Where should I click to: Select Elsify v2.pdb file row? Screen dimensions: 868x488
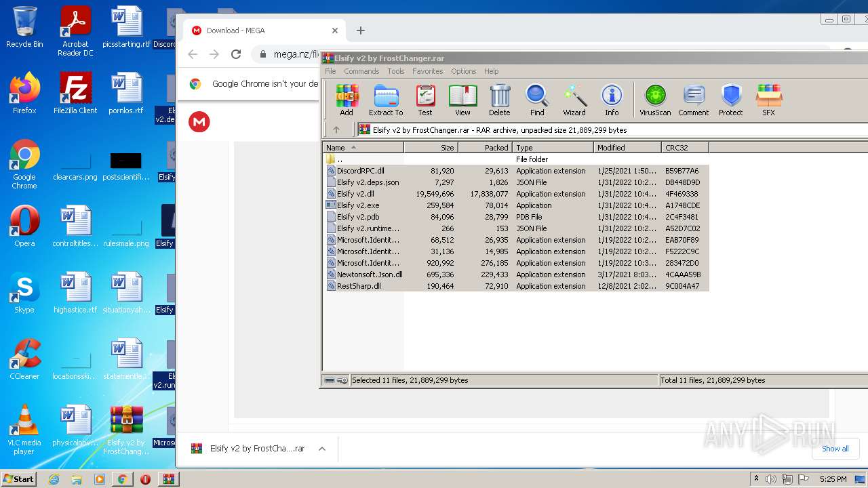tap(515, 217)
